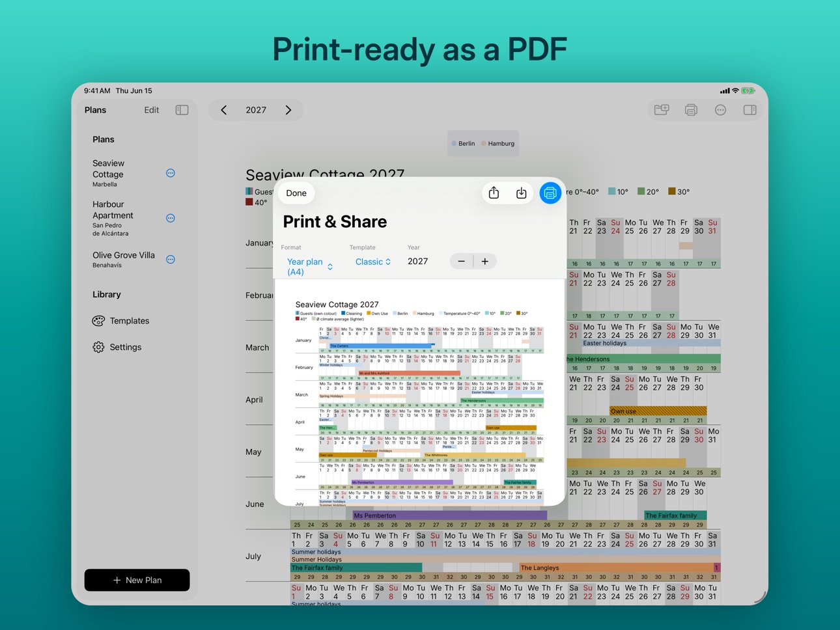The width and height of the screenshot is (840, 630).
Task: Tap the blue print icon in dialog
Action: 550,193
